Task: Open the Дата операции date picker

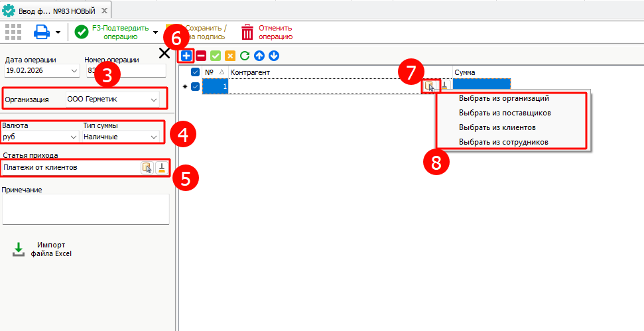Action: click(x=73, y=70)
